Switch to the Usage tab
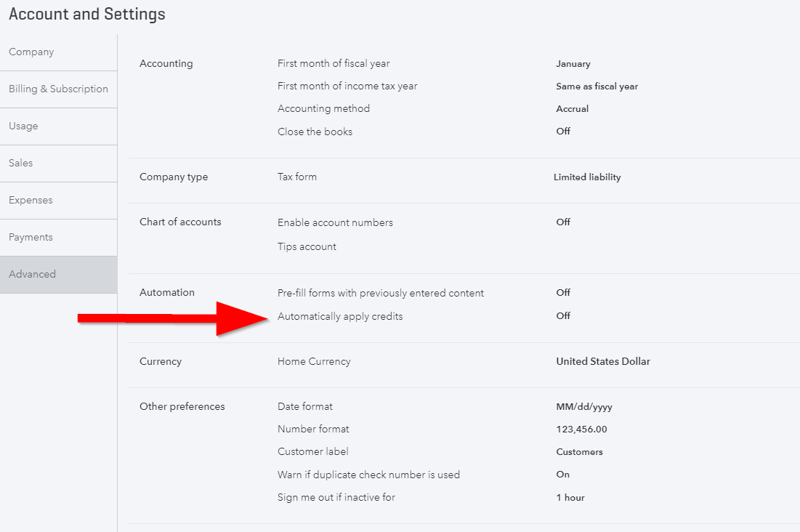 [x=58, y=126]
